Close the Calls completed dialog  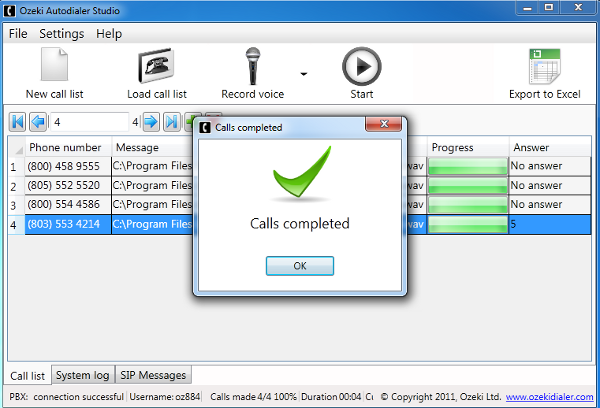(x=385, y=127)
